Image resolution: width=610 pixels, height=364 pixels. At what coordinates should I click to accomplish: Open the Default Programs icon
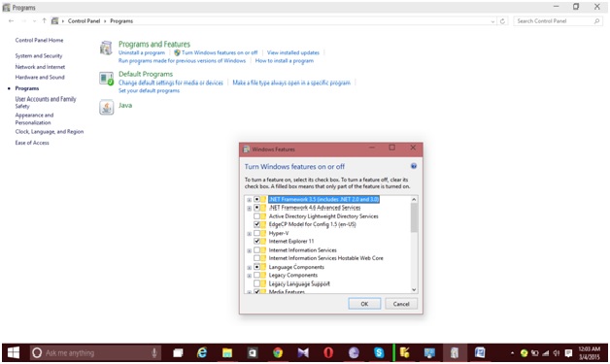pyautogui.click(x=106, y=79)
